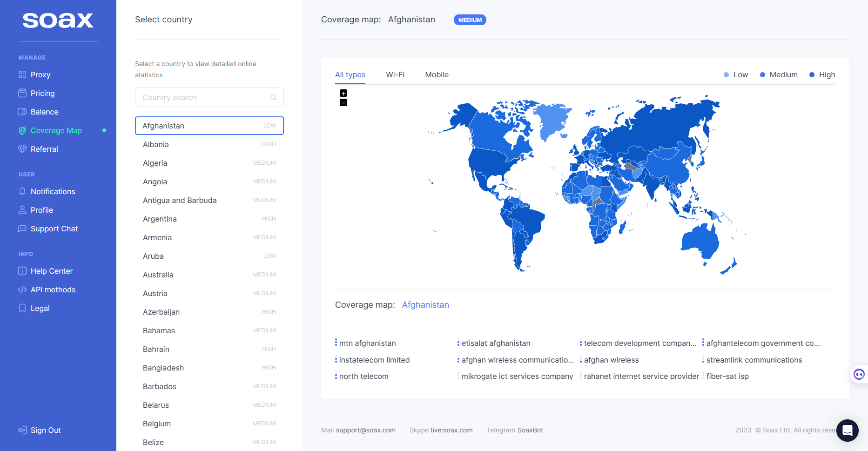Click Australia on the world map
Viewport: 868px width, 451px height.
[x=700, y=241]
